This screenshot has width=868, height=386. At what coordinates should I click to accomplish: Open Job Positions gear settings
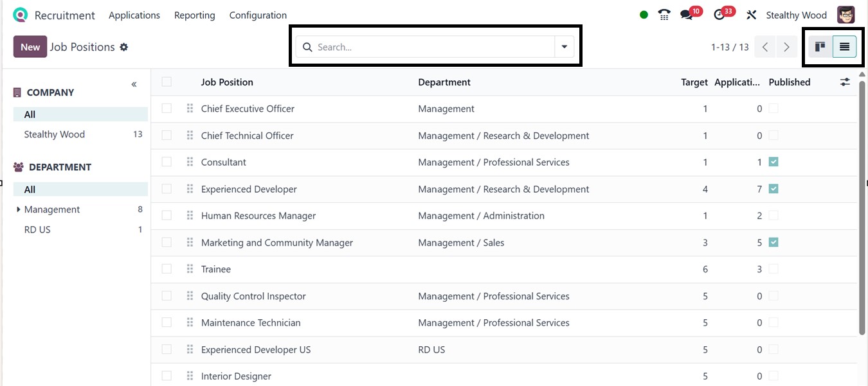pyautogui.click(x=124, y=47)
